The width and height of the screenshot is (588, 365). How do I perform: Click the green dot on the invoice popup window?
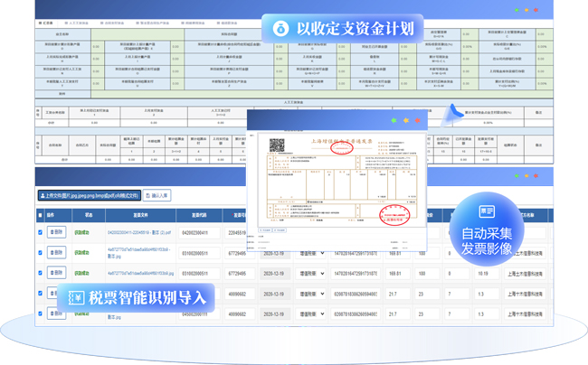[x=393, y=120]
